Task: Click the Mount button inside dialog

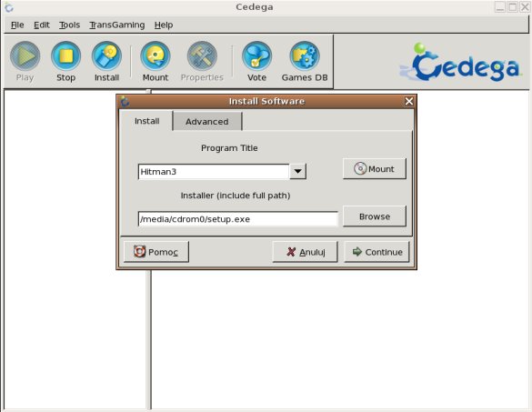Action: click(x=375, y=168)
